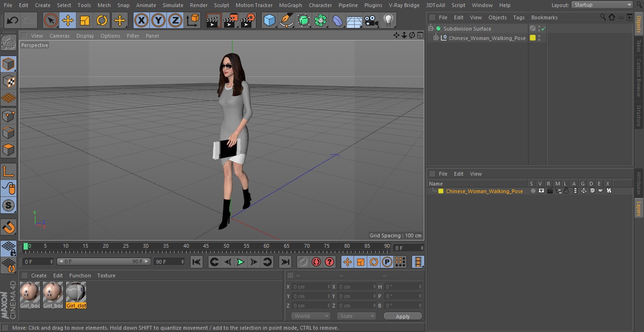Viewport: 644px width, 332px height.
Task: Click Record Active Objects button
Action: [303, 262]
